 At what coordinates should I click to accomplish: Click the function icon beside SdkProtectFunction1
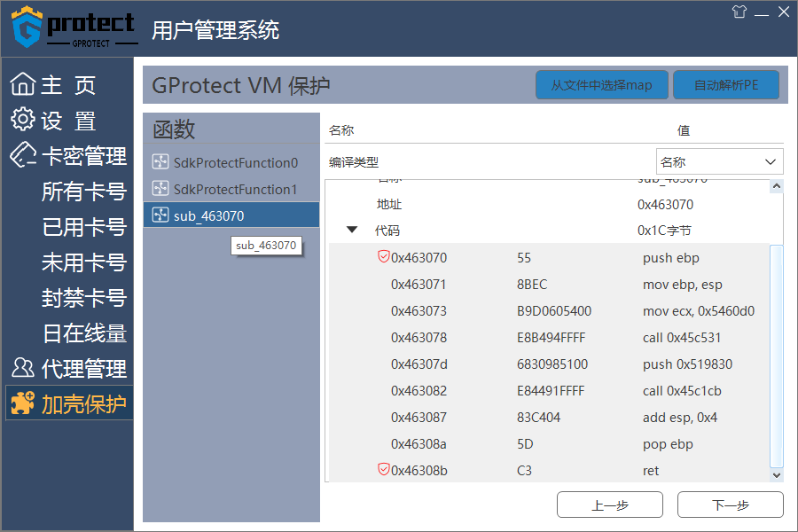click(160, 188)
